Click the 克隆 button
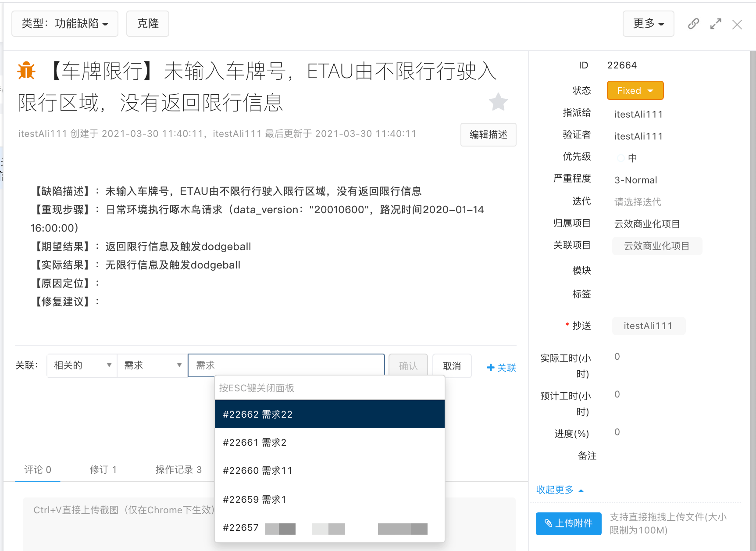 coord(148,24)
